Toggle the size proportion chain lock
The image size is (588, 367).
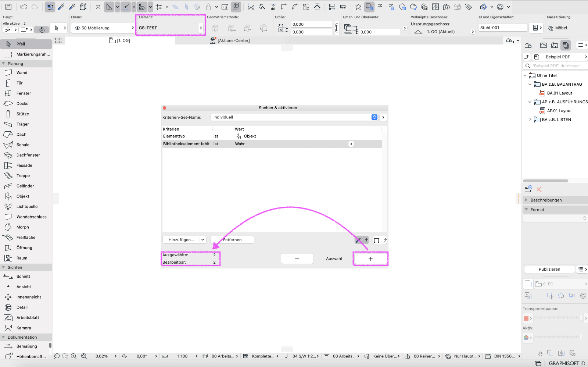pyautogui.click(x=337, y=28)
